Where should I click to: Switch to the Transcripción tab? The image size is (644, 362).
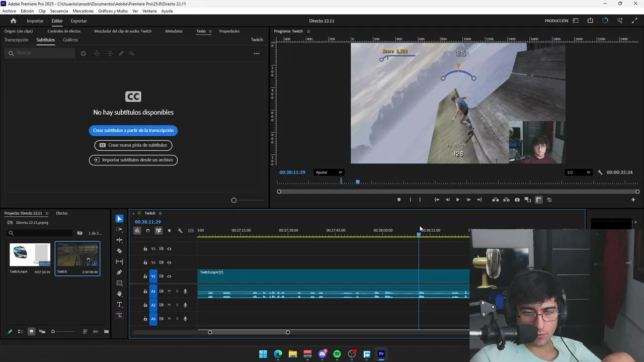16,40
